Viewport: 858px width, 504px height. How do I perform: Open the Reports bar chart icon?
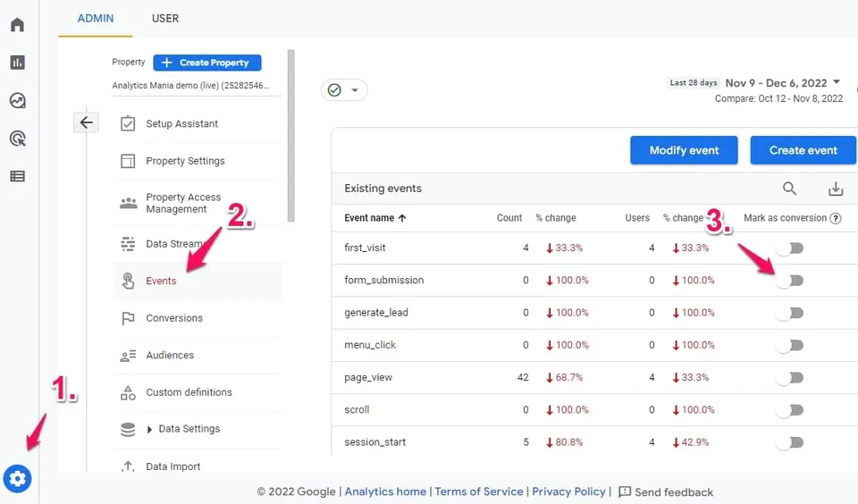click(x=18, y=63)
